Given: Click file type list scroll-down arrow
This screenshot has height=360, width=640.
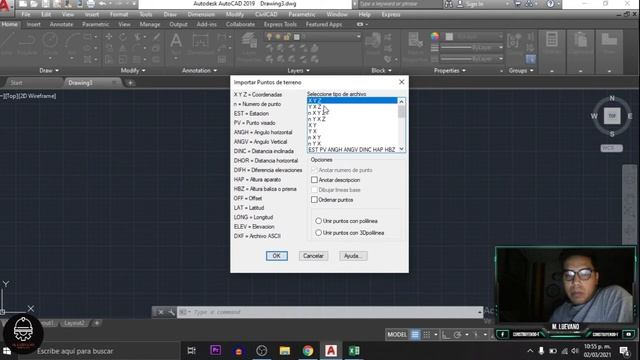Looking at the screenshot, I should tap(402, 149).
